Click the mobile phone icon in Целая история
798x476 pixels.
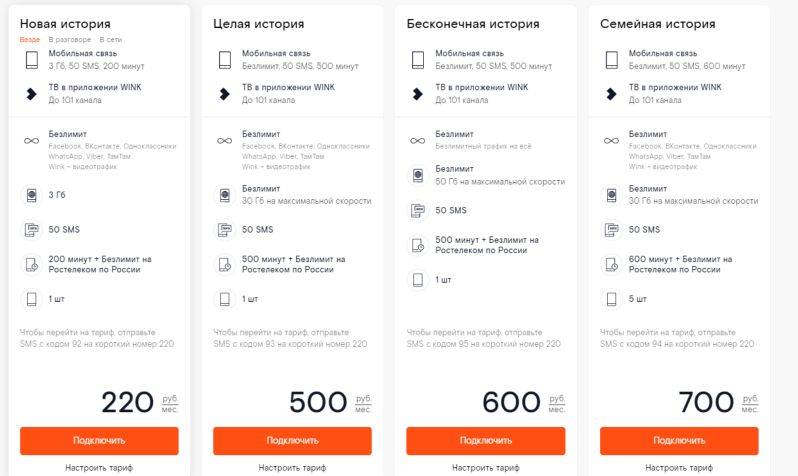(224, 60)
